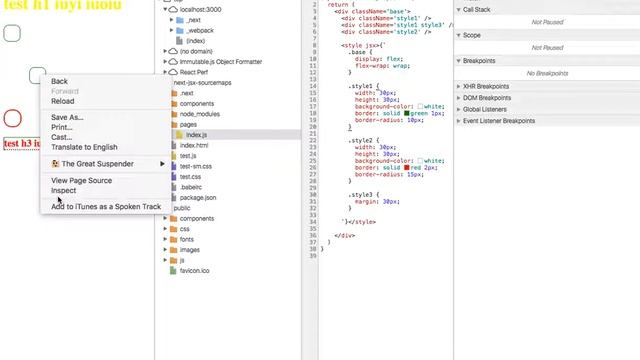The width and height of the screenshot is (640, 360).
Task: Click the white color swatch in .style1
Action: pyautogui.click(x=420, y=107)
